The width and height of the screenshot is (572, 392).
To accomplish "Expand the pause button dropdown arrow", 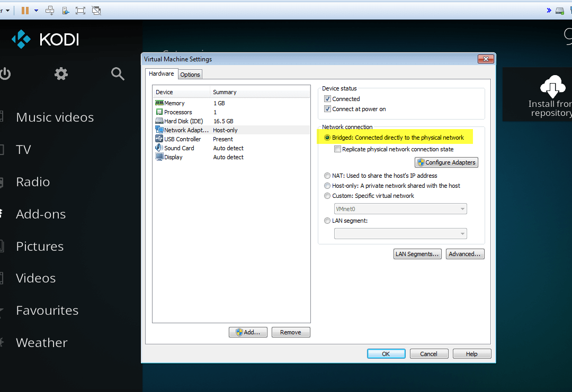I will tap(36, 10).
